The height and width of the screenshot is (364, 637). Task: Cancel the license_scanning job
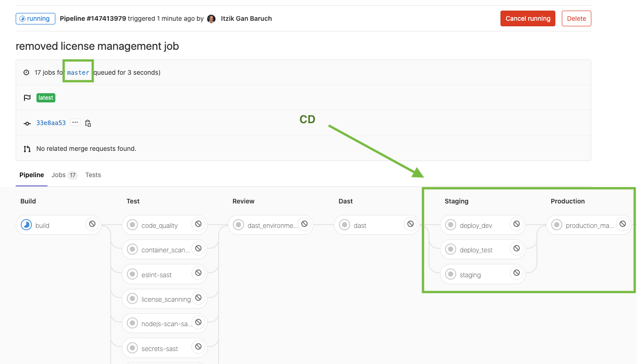coord(198,298)
